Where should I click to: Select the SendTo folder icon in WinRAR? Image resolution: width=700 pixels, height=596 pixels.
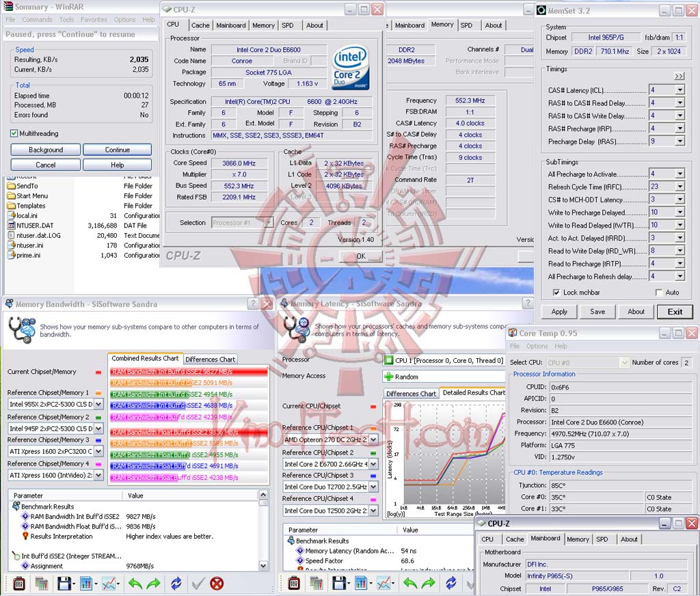(x=11, y=186)
